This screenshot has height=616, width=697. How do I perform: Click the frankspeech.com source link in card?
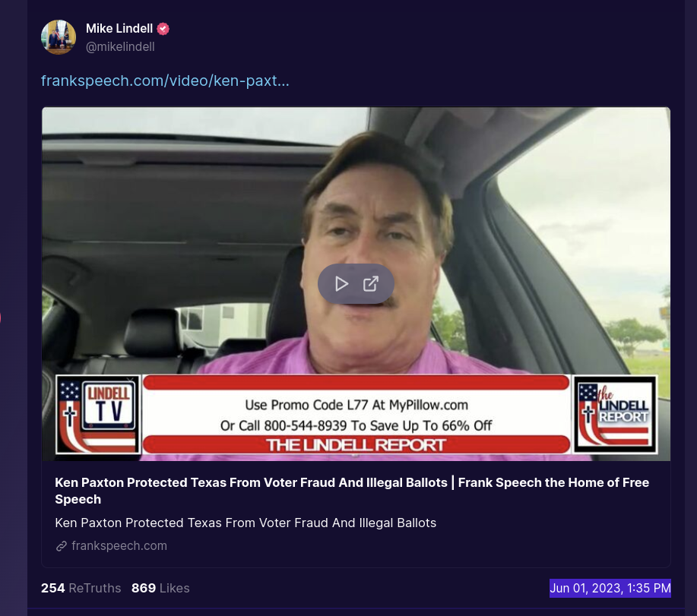point(119,546)
